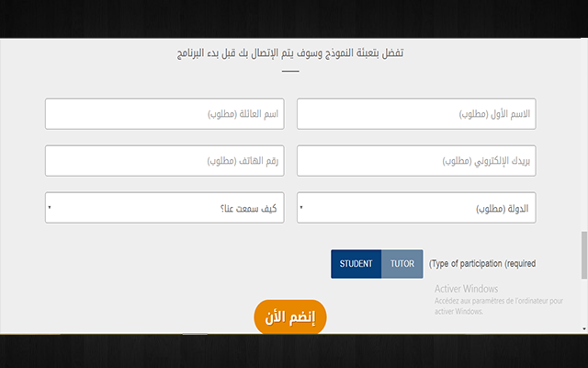This screenshot has height=368, width=588.
Task: Focus the phone number (رقم الهاتف) input
Action: click(165, 161)
